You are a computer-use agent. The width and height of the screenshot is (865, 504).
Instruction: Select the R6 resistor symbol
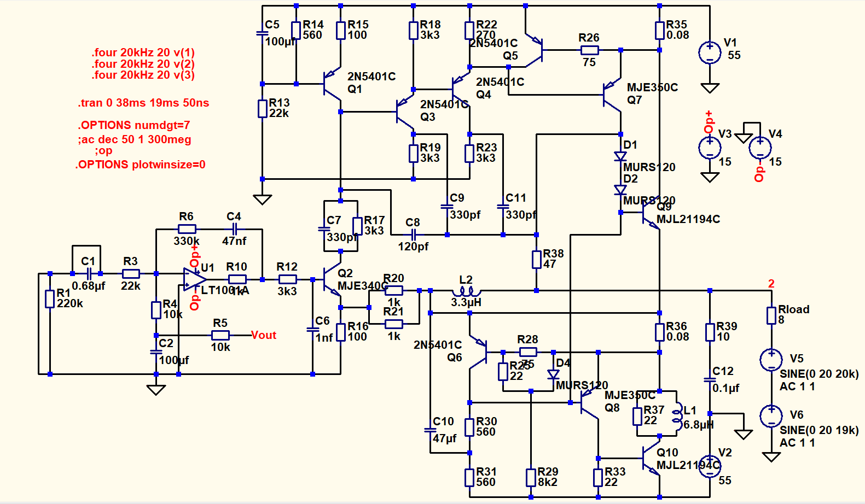(187, 229)
